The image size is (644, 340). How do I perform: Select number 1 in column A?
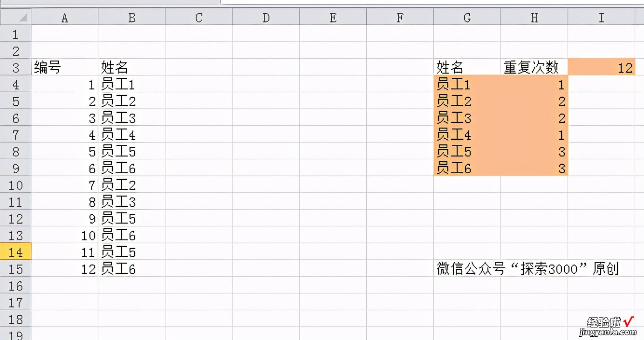click(65, 84)
